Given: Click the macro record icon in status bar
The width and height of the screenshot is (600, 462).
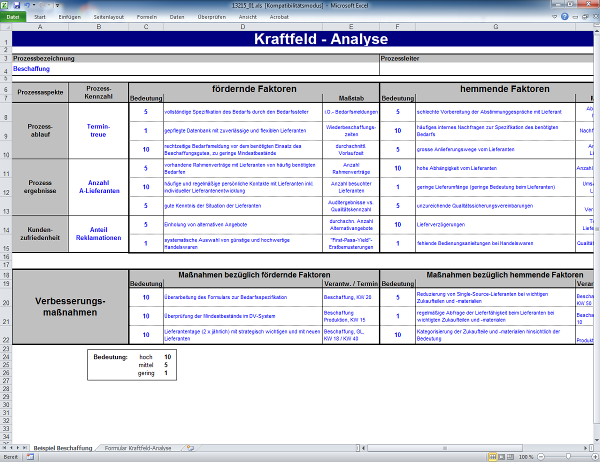Looking at the screenshot, I should [x=30, y=457].
